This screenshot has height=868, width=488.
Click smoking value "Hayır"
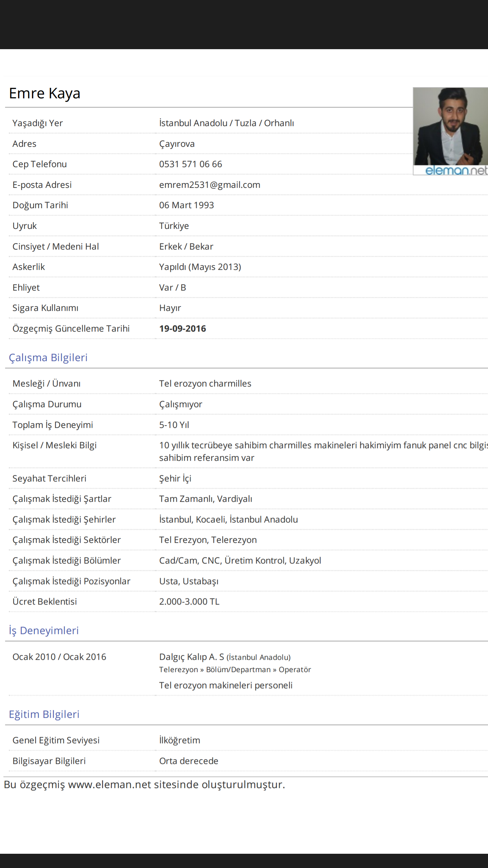point(170,308)
